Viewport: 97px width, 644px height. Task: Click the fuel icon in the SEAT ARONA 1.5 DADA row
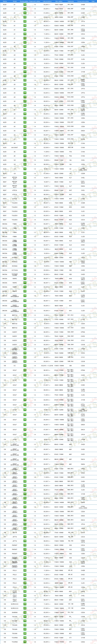point(25,186)
